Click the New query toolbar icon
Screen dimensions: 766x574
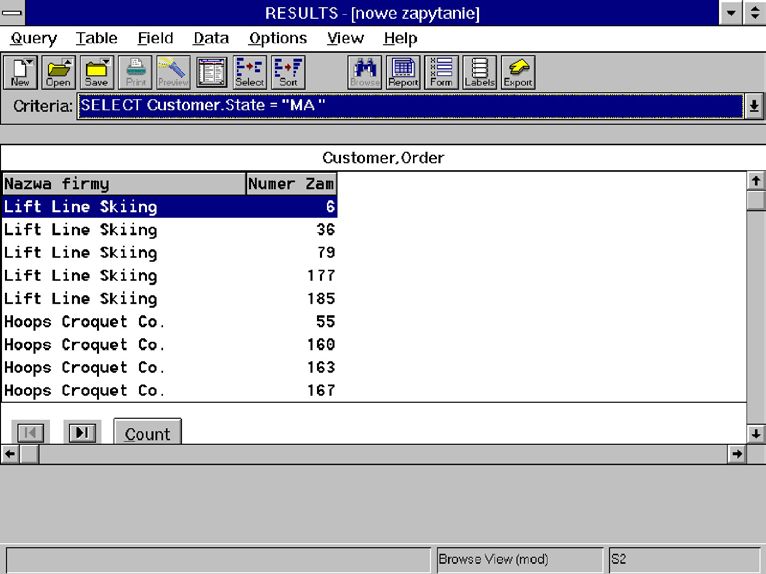tap(21, 72)
